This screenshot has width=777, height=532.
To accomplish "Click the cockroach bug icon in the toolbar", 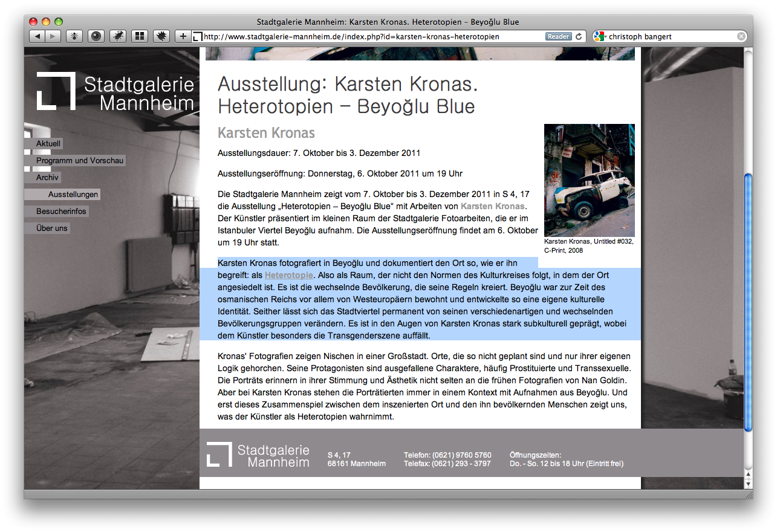I will pyautogui.click(x=118, y=36).
